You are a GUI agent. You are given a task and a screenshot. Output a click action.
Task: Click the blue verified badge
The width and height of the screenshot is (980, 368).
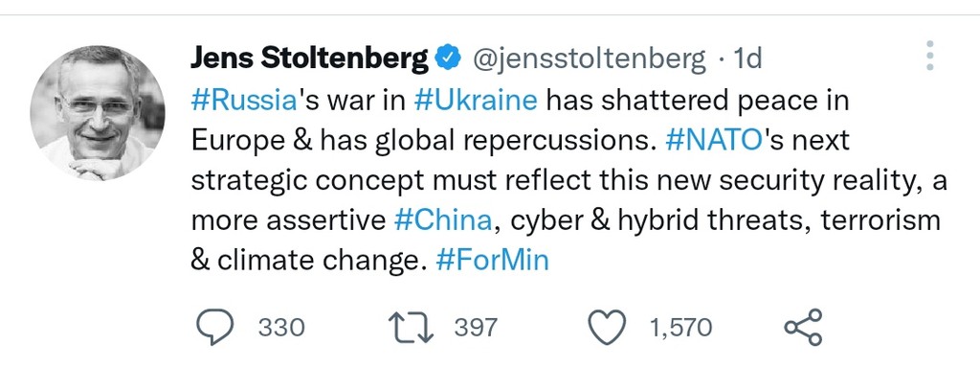448,58
